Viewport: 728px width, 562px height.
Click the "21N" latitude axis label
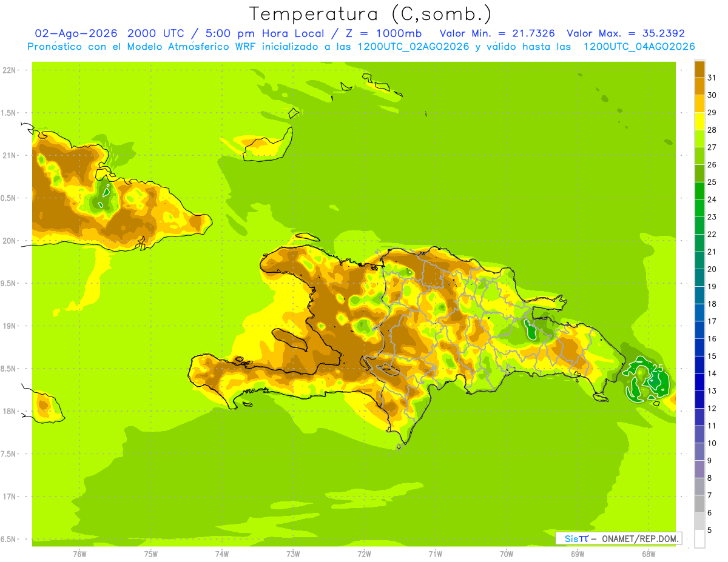[x=10, y=155]
